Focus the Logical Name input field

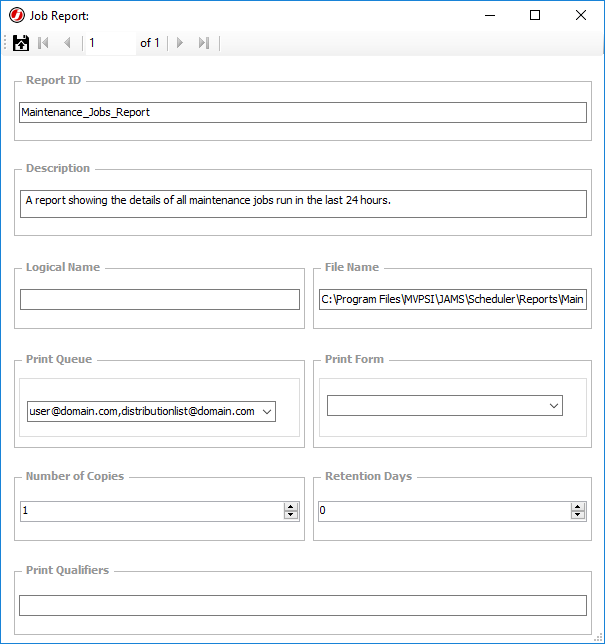pyautogui.click(x=160, y=299)
